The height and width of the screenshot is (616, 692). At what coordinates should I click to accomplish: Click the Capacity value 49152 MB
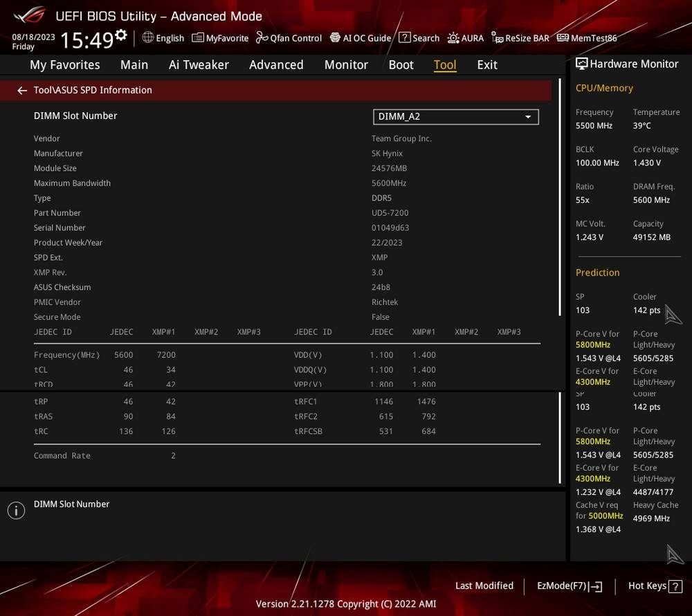(x=651, y=237)
